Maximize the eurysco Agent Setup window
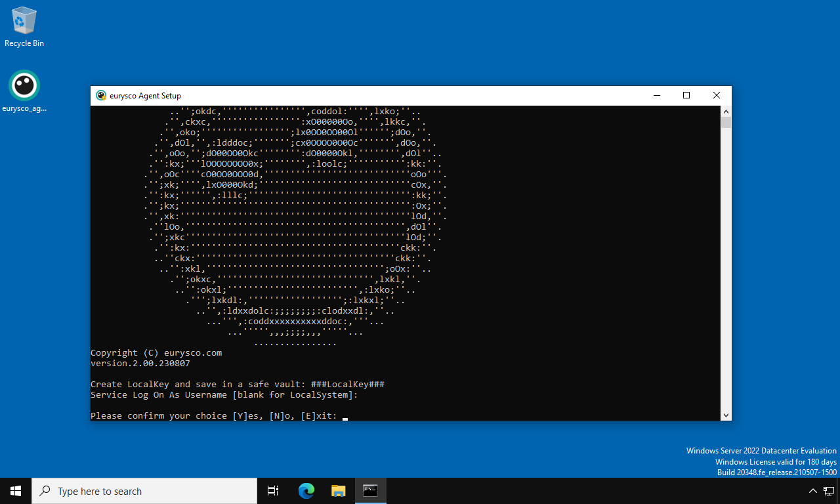 686,95
